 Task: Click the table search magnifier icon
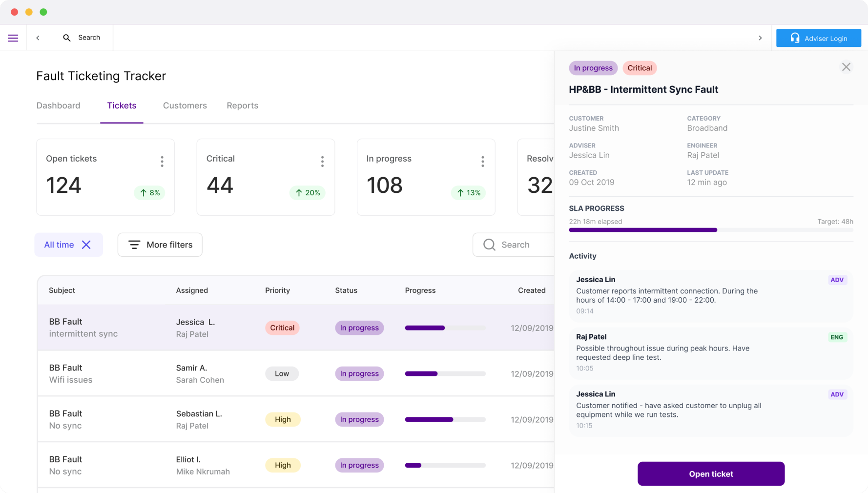[x=489, y=245]
